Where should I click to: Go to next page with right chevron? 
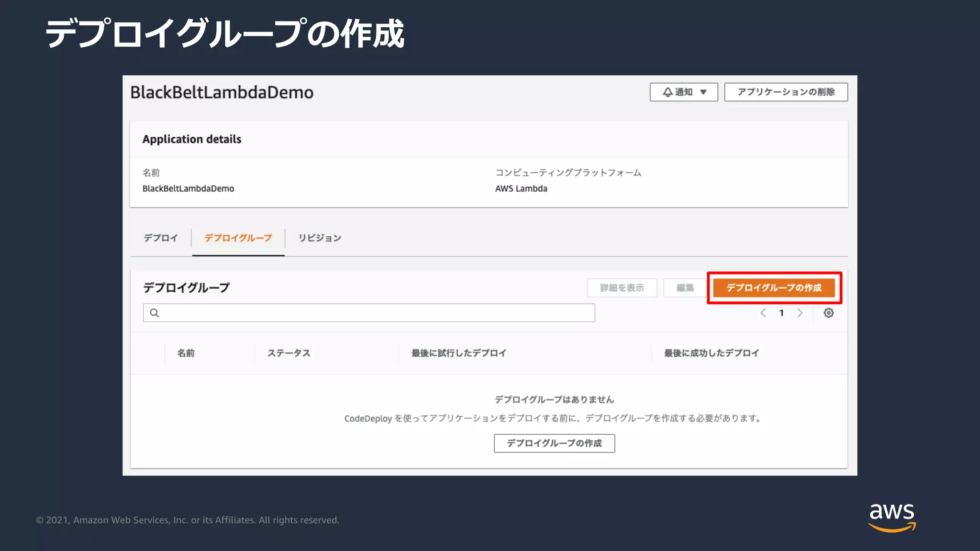point(800,313)
